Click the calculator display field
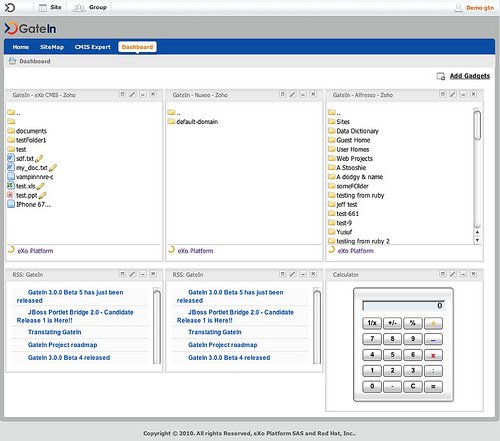This screenshot has width=500, height=441. pyautogui.click(x=404, y=306)
